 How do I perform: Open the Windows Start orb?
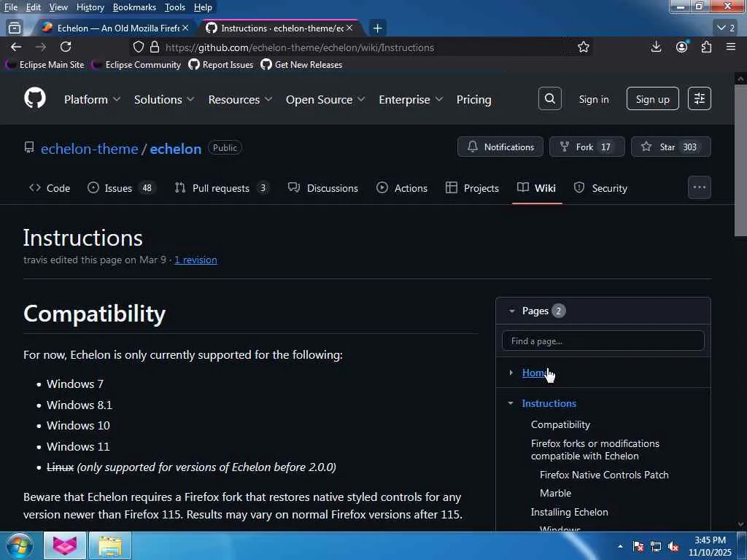[20, 545]
